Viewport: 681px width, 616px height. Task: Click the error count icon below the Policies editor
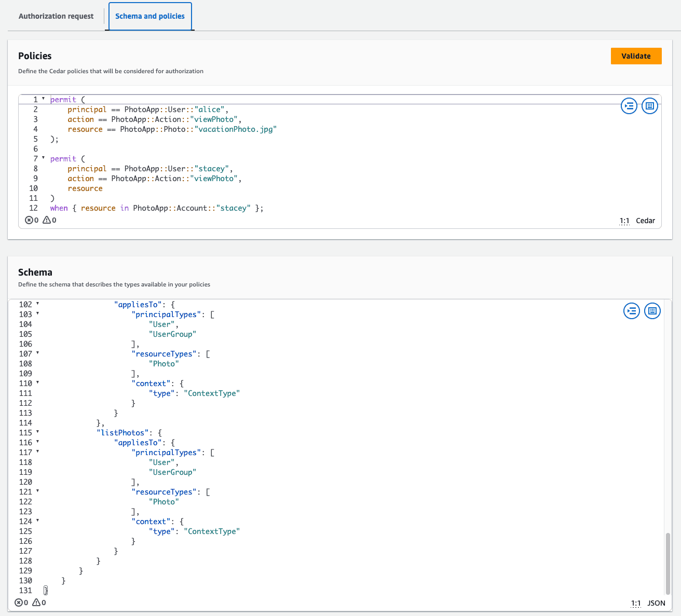(x=30, y=220)
